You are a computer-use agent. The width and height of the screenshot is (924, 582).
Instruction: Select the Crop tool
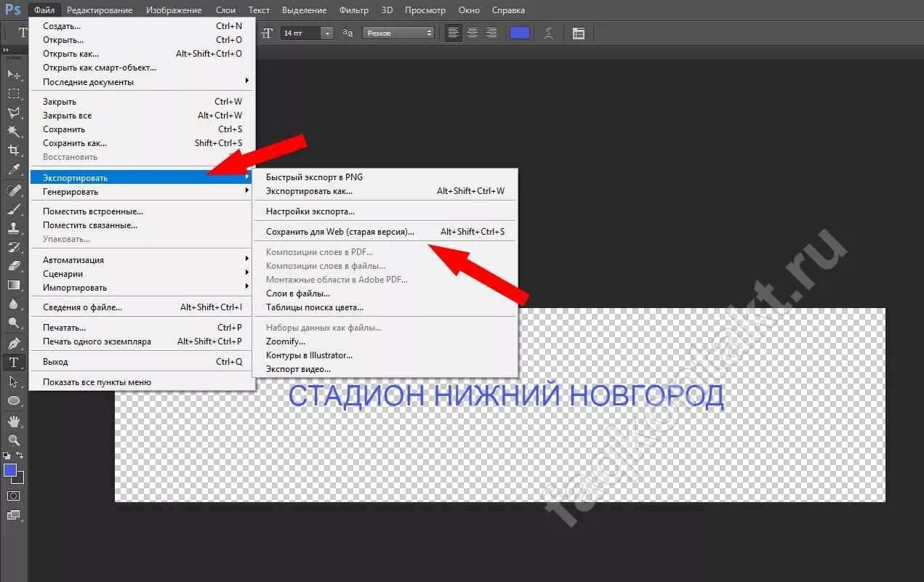14,150
